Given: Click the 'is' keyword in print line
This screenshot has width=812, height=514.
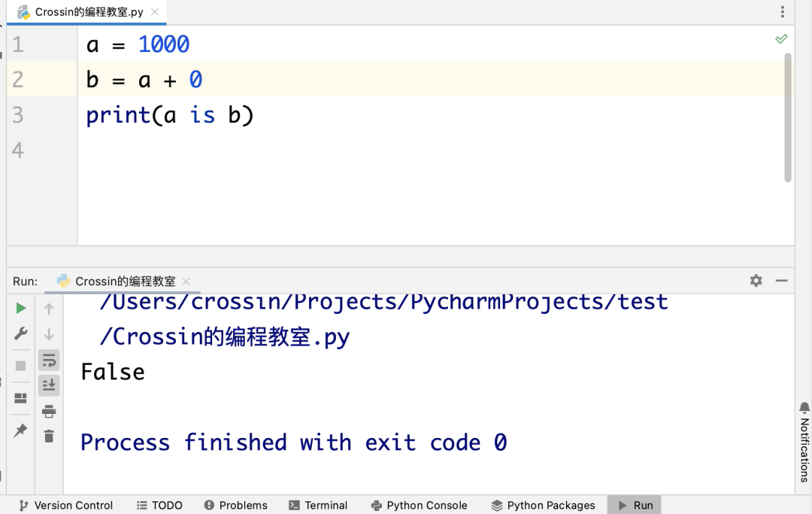Looking at the screenshot, I should tap(202, 115).
